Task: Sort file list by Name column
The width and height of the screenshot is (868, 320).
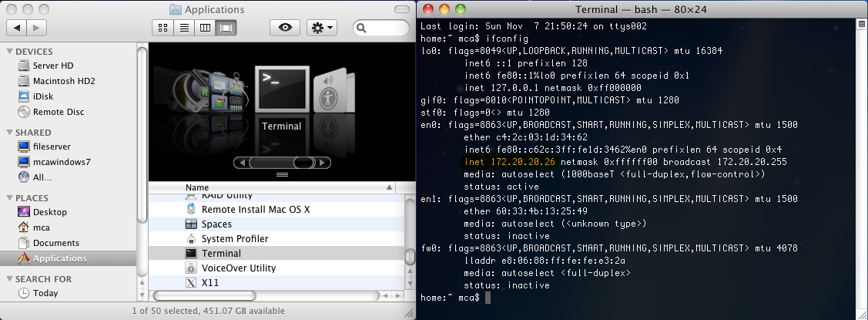Action: pos(271,187)
